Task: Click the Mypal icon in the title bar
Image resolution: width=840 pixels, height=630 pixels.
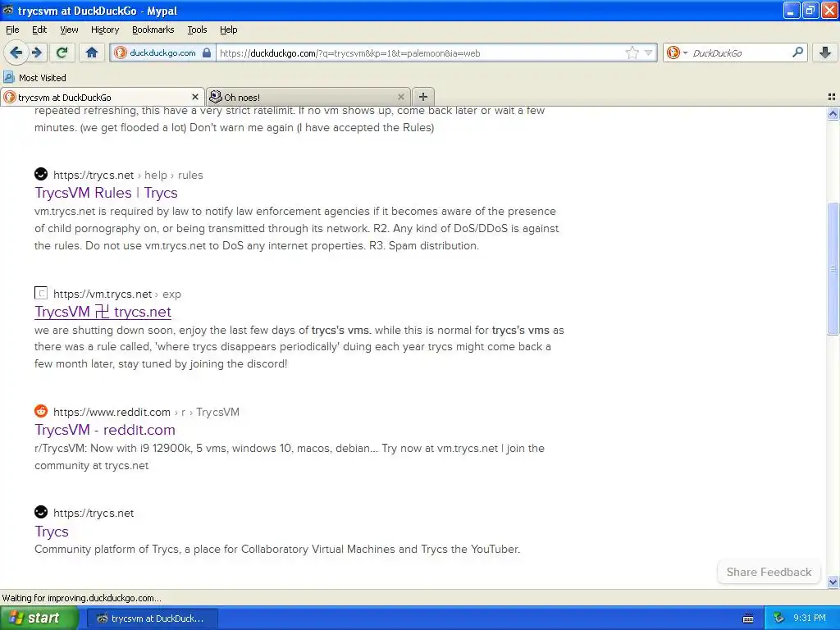Action: [x=8, y=10]
